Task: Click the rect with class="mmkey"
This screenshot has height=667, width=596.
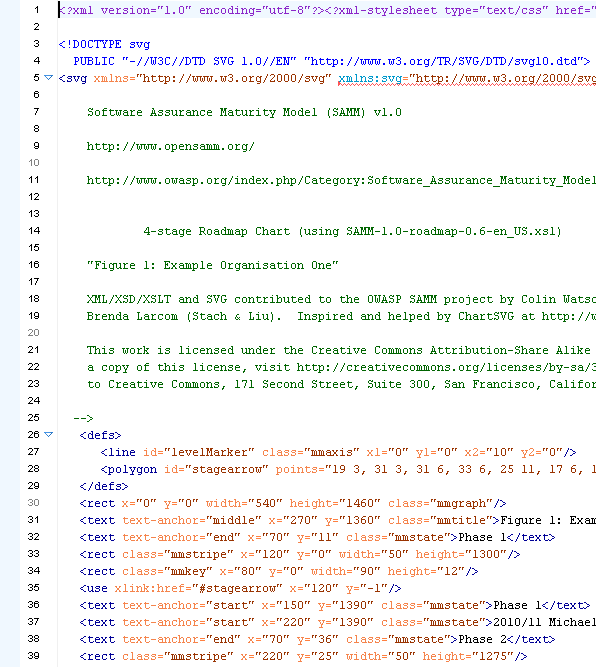Action: [x=279, y=572]
